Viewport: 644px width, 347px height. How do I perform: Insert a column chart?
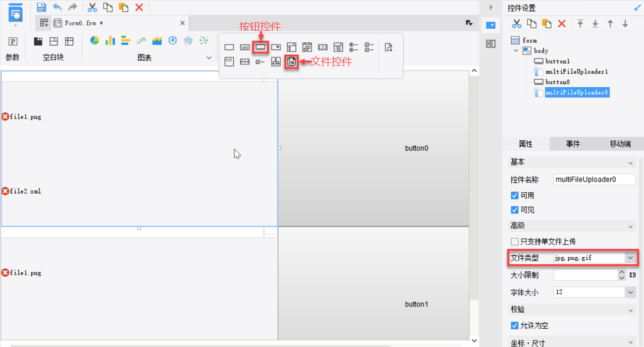point(110,41)
